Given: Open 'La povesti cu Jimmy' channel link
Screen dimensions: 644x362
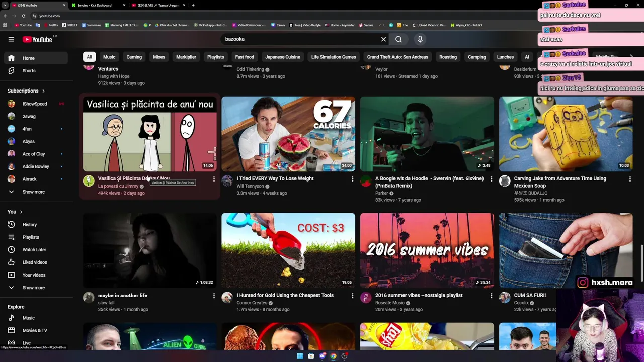Looking at the screenshot, I should [118, 186].
